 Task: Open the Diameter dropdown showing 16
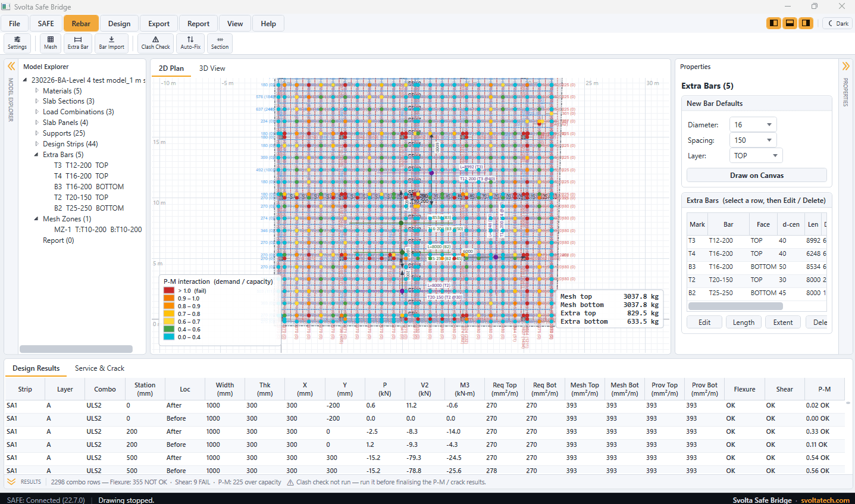pos(753,125)
